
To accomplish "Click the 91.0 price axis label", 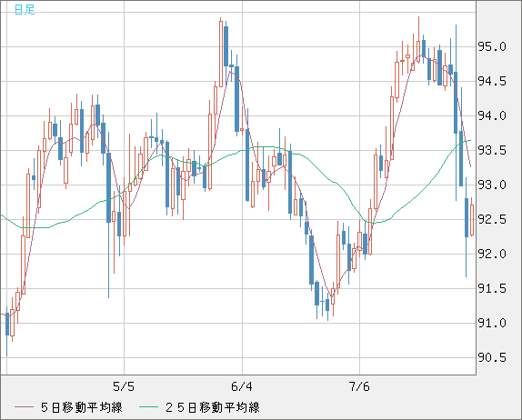I will [492, 323].
